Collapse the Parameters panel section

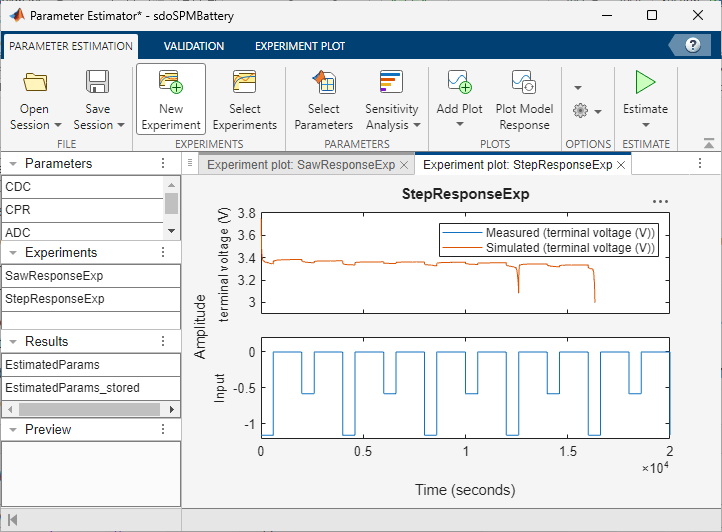[12, 164]
